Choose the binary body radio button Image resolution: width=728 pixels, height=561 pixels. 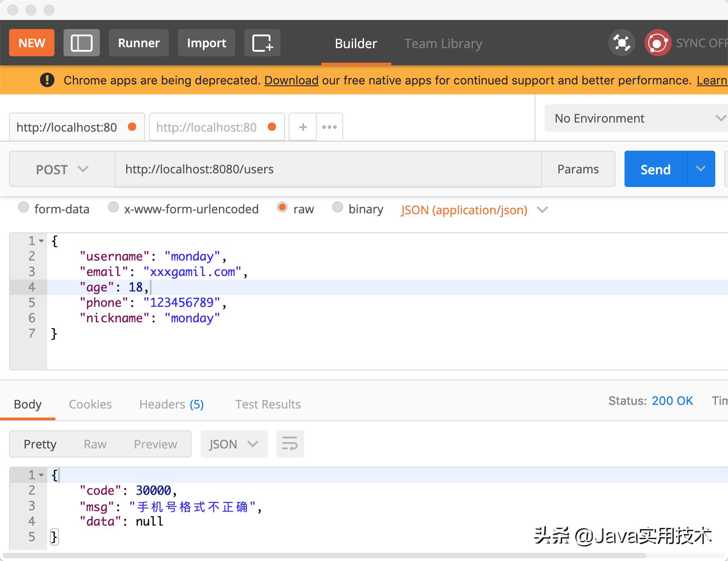(x=338, y=208)
